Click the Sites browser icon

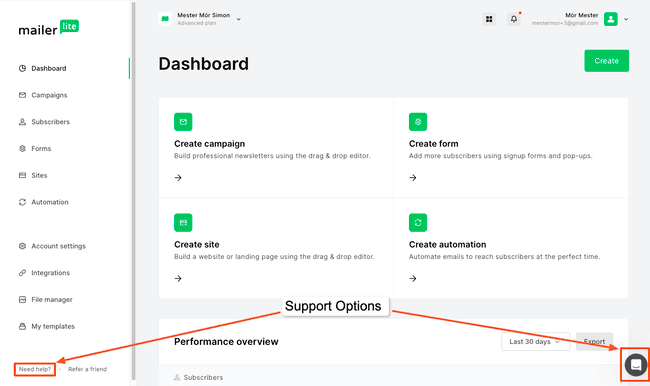click(x=22, y=175)
